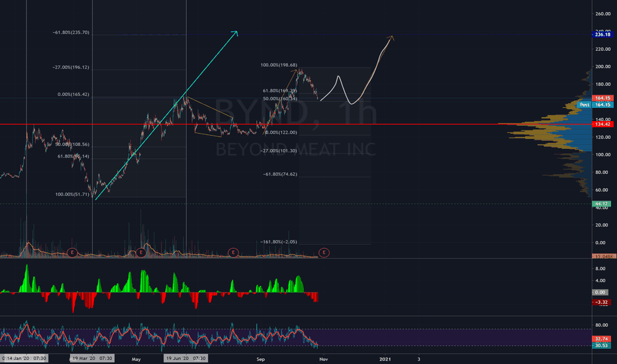Click the 61.80%(169.39) Fibonacci label
The height and width of the screenshot is (364, 617).
click(x=280, y=91)
